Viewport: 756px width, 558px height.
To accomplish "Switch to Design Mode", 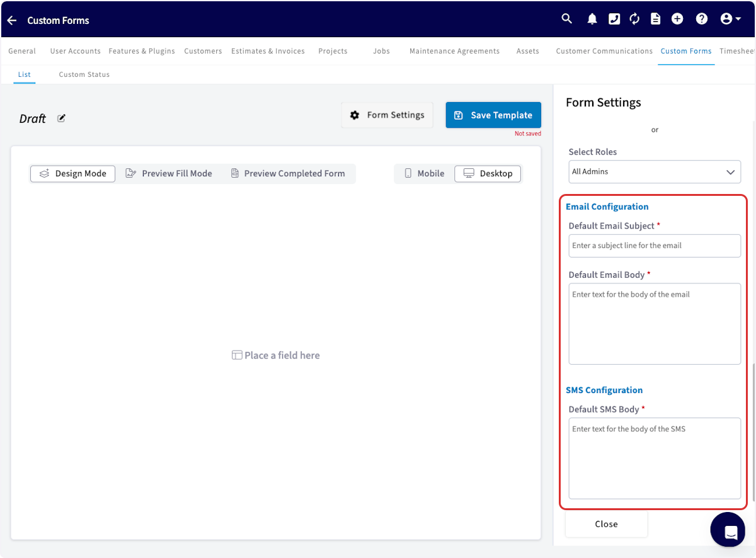I will 72,174.
